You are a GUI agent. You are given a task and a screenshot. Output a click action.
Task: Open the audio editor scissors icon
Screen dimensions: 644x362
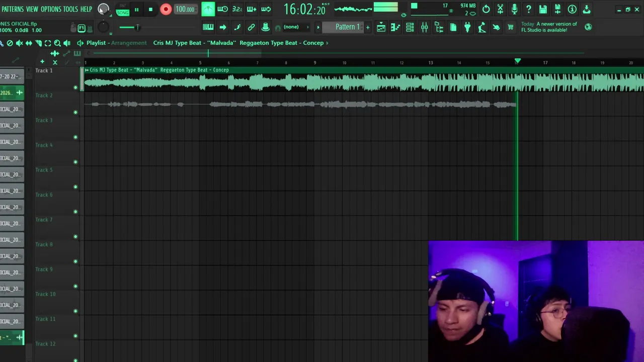click(x=500, y=9)
